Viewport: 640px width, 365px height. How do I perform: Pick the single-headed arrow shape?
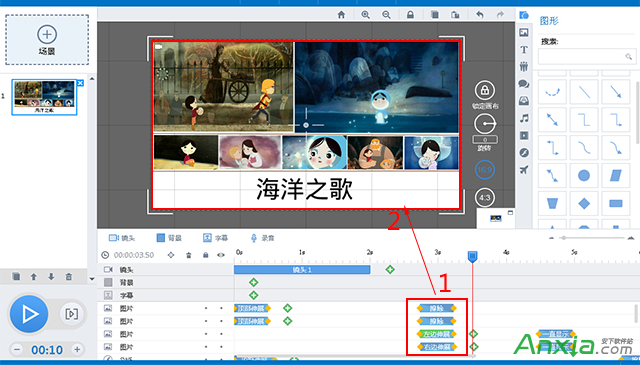point(616,93)
